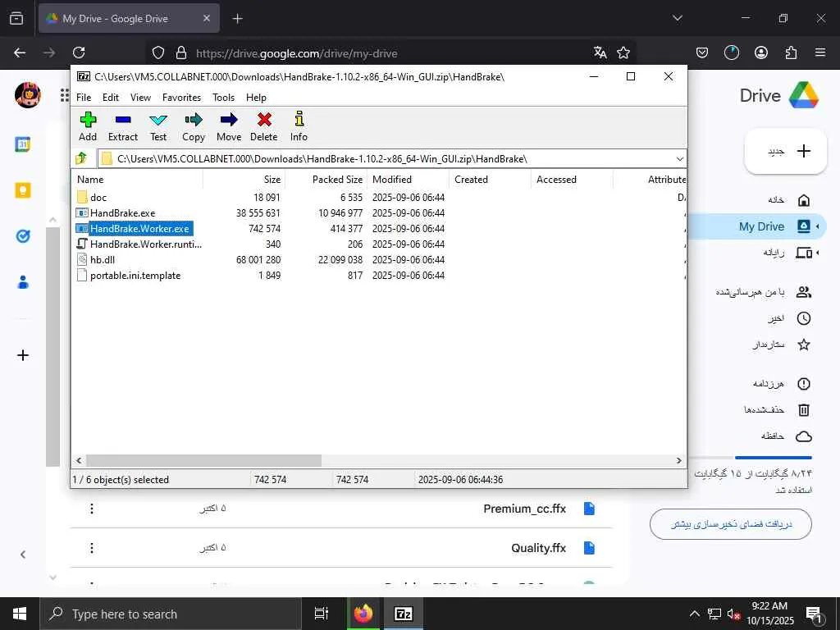Click the Extract toolbar icon
840x630 pixels.
[123, 126]
